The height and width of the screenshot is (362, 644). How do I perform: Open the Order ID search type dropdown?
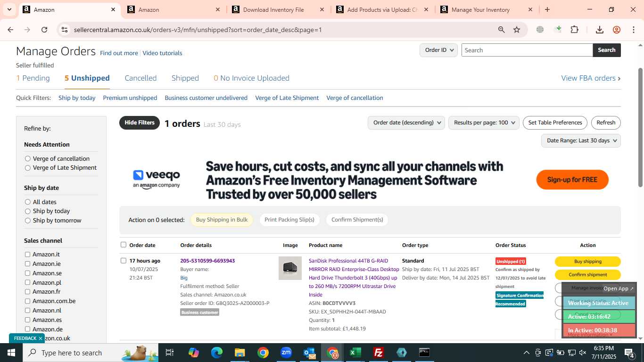(438, 50)
